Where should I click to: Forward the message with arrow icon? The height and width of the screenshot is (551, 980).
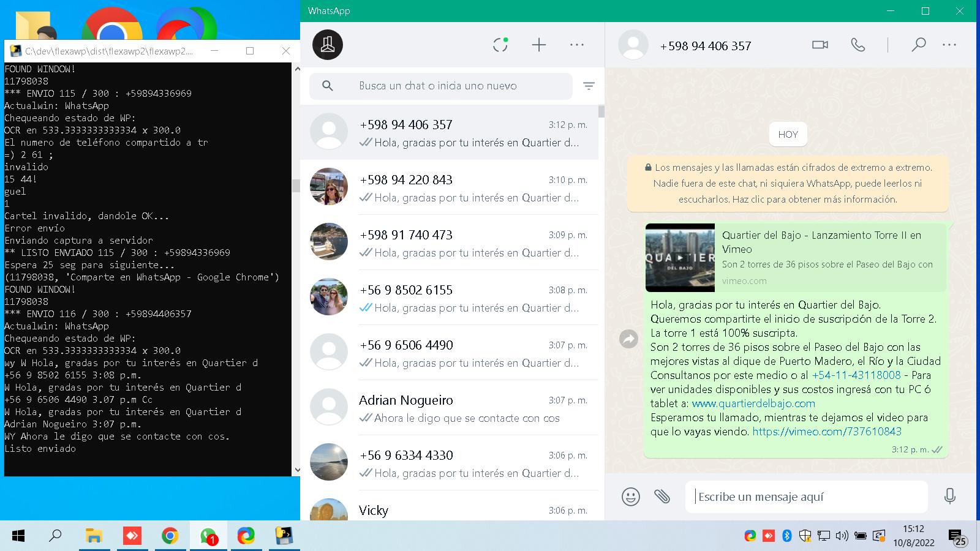point(629,339)
